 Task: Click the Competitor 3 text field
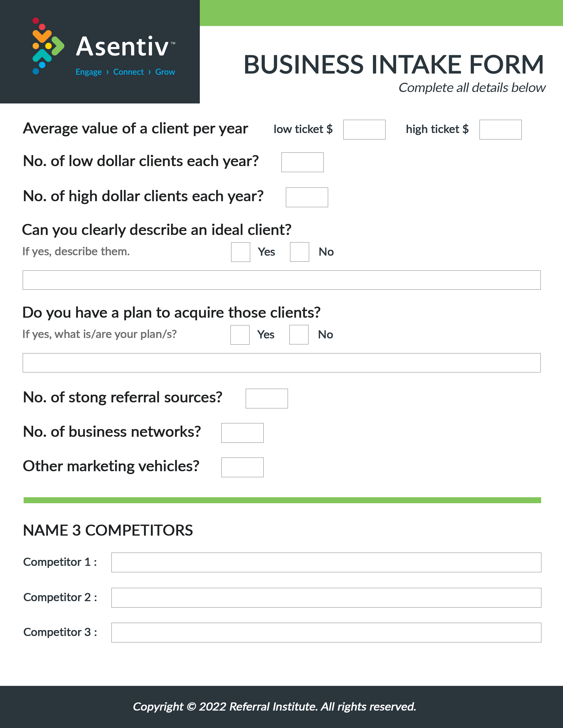pyautogui.click(x=326, y=633)
